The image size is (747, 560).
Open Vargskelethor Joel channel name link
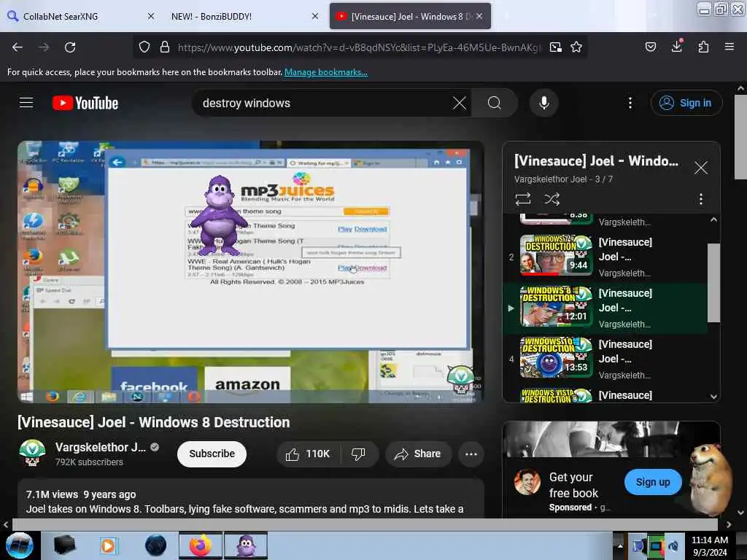[100, 447]
